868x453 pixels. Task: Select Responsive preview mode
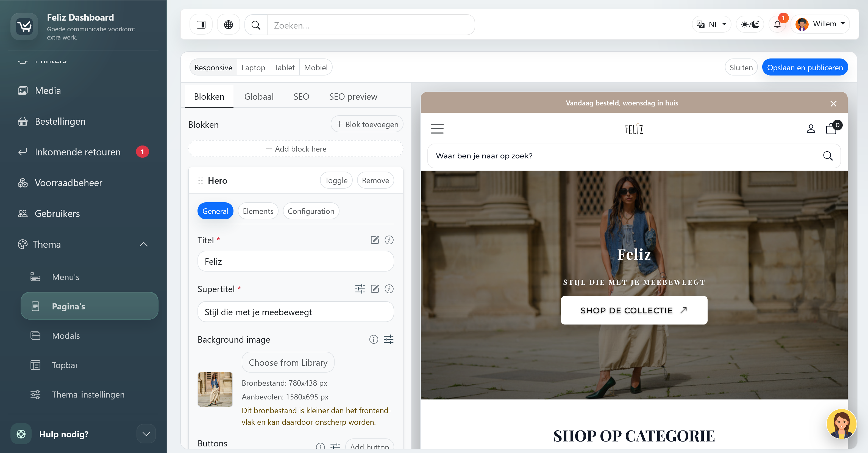[x=213, y=67]
